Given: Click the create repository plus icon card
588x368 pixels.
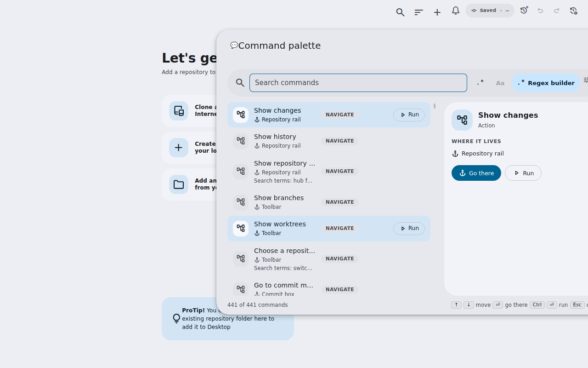Looking at the screenshot, I should click(x=179, y=148).
